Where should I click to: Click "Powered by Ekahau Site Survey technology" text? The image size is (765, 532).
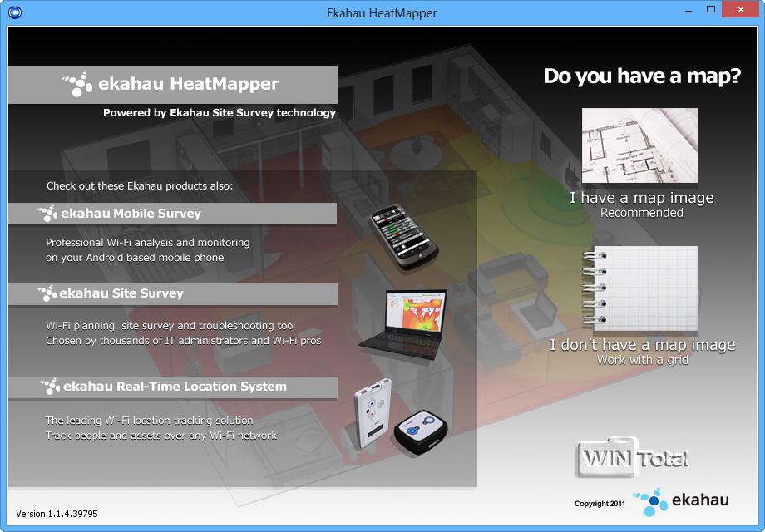click(x=220, y=113)
